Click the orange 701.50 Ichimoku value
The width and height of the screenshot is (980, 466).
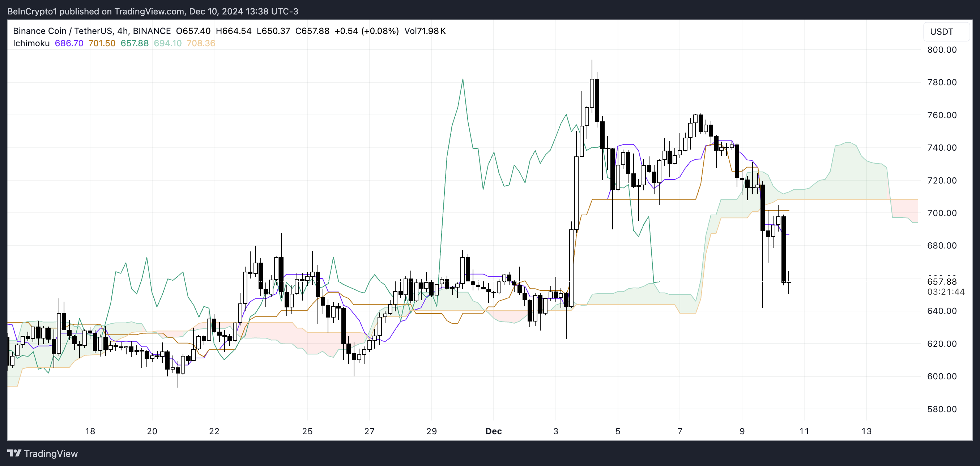click(102, 43)
